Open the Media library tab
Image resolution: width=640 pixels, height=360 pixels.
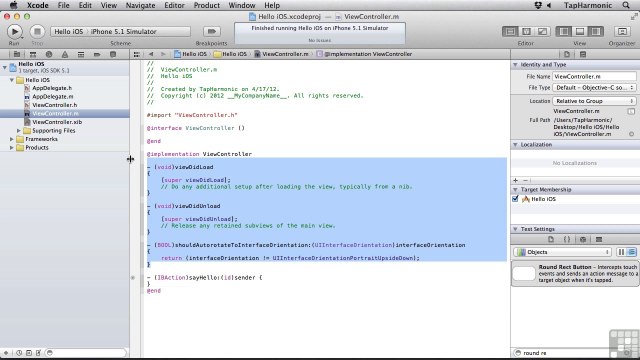[599, 240]
